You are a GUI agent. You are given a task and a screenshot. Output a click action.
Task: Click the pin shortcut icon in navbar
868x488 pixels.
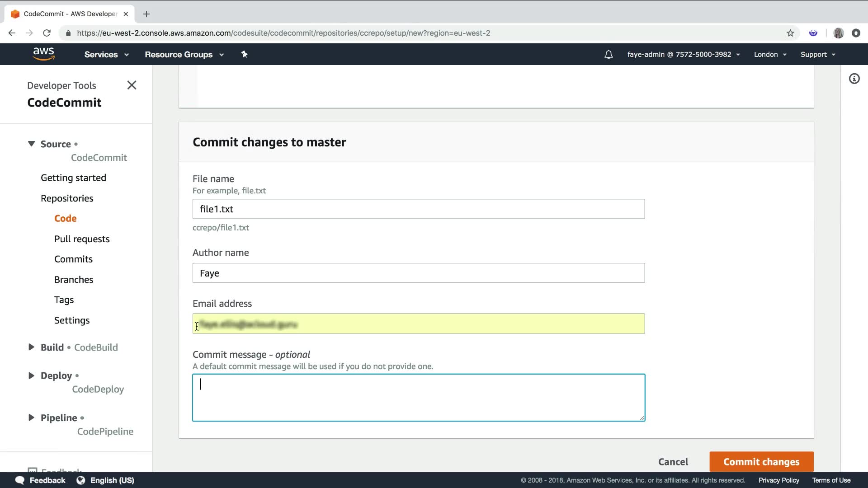click(x=244, y=54)
